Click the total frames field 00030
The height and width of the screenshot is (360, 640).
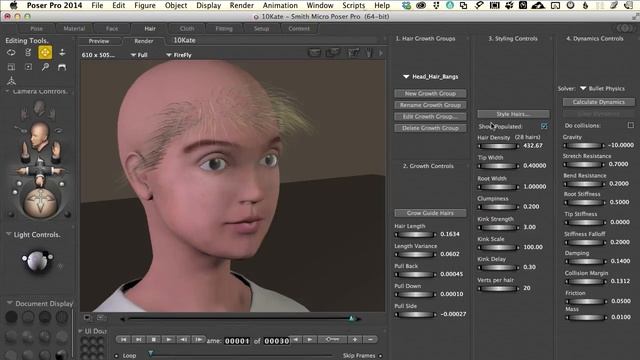(x=276, y=340)
